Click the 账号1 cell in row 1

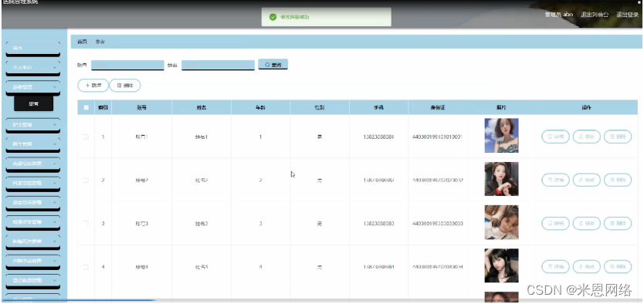[142, 137]
